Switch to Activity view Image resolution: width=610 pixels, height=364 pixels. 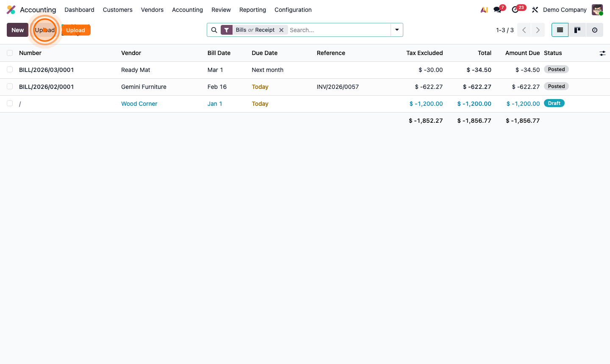click(x=594, y=30)
